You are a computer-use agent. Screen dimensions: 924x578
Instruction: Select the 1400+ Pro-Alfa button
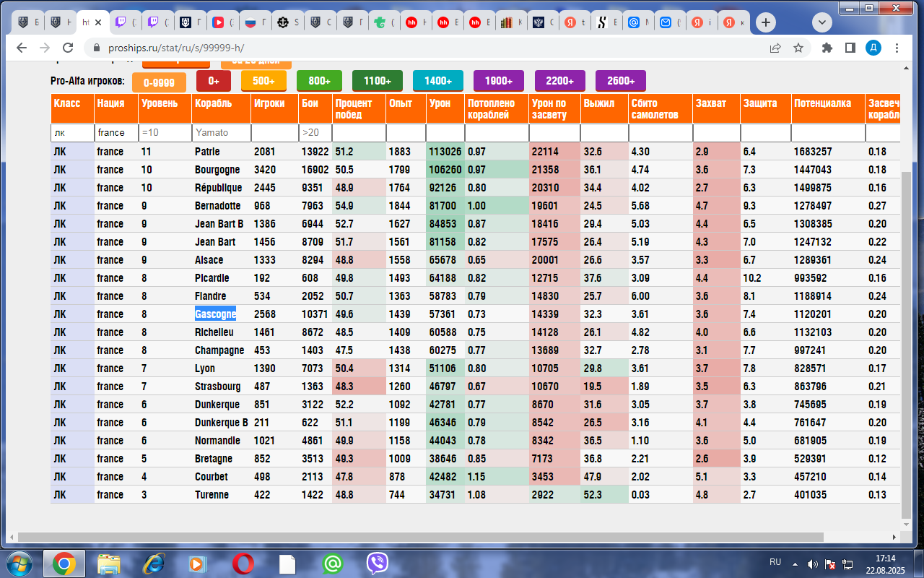pyautogui.click(x=438, y=81)
